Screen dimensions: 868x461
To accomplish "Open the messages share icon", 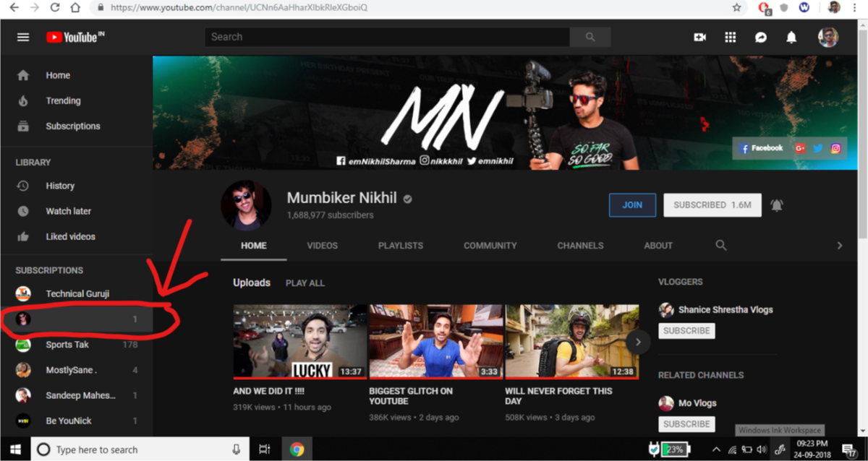I will (760, 37).
